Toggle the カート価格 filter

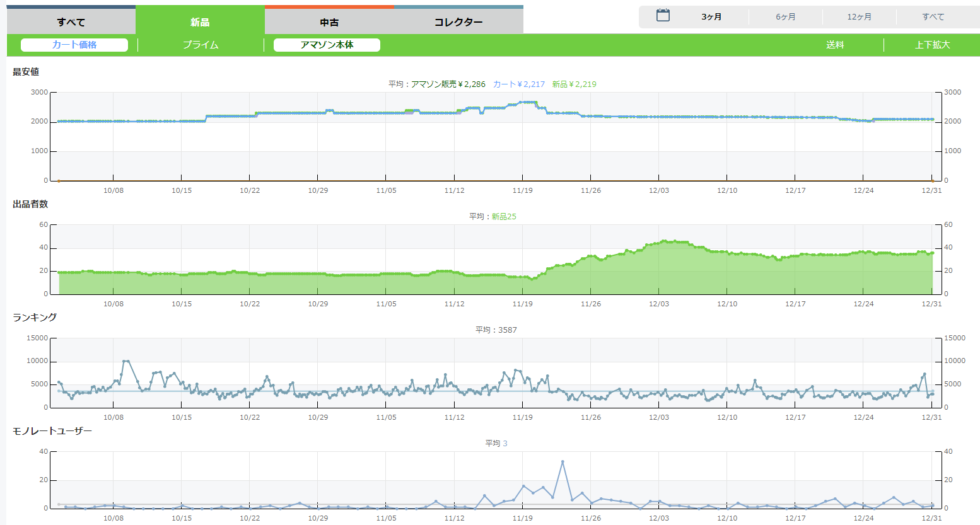pos(74,45)
